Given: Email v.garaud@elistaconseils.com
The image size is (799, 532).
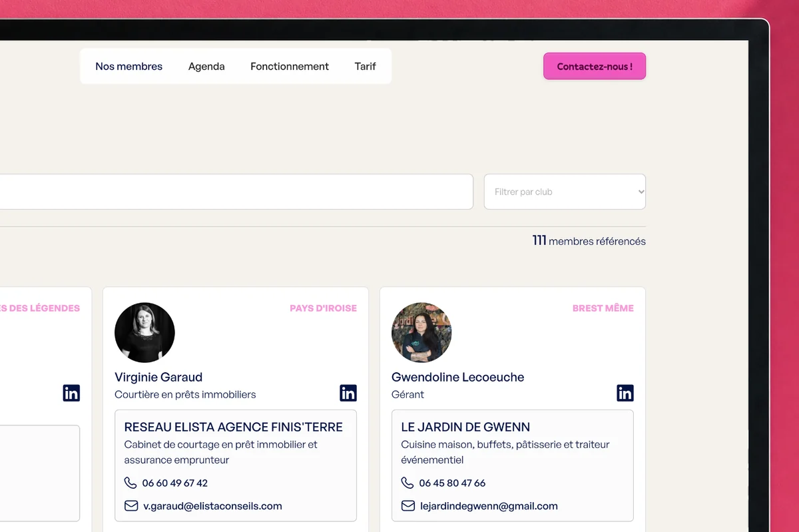Looking at the screenshot, I should click(212, 506).
